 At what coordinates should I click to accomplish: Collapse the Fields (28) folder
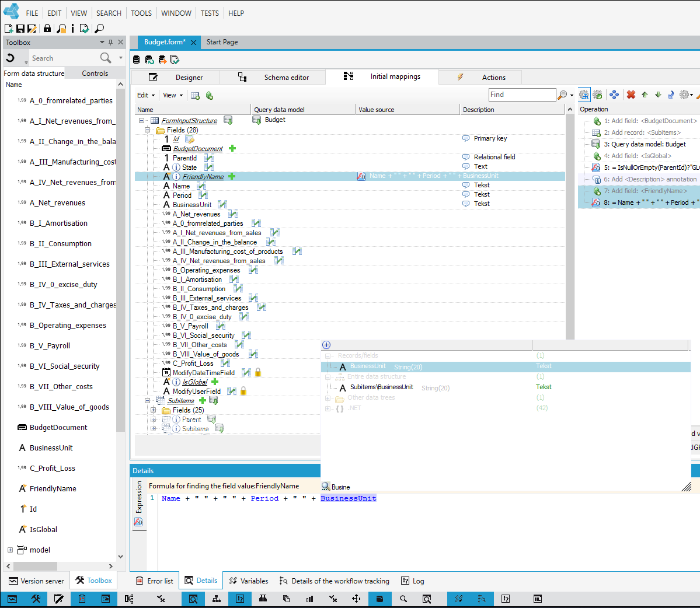tap(147, 130)
